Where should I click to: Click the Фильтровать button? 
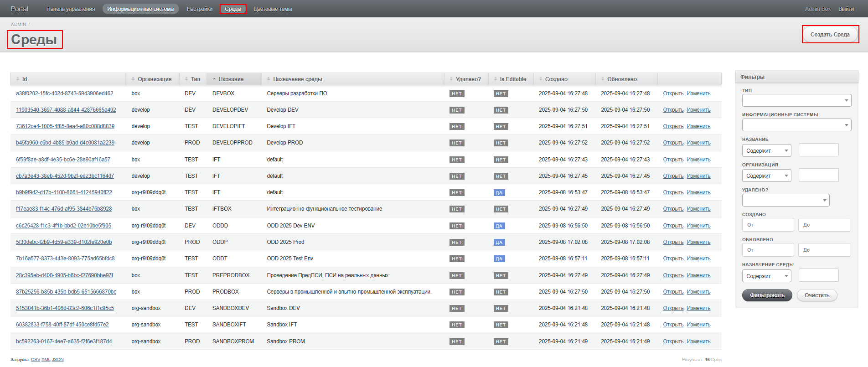(767, 295)
